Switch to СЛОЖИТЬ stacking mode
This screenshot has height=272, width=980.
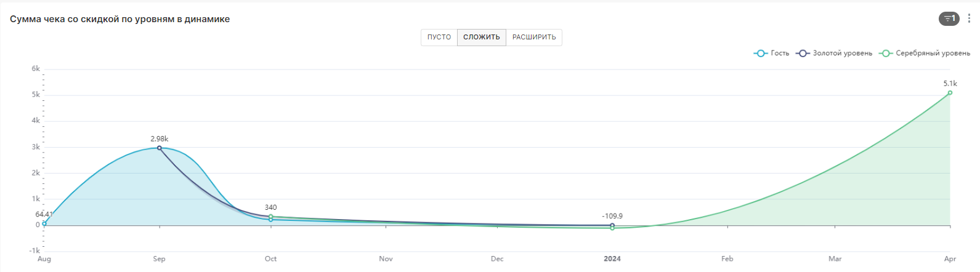point(482,38)
